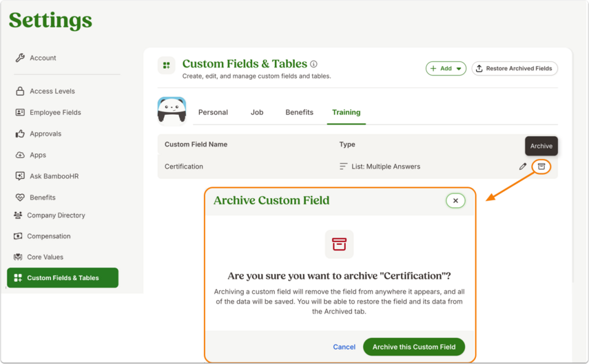Screen dimensions: 589x364
Task: Click the Custom Field Name column header
Action: [x=196, y=144]
